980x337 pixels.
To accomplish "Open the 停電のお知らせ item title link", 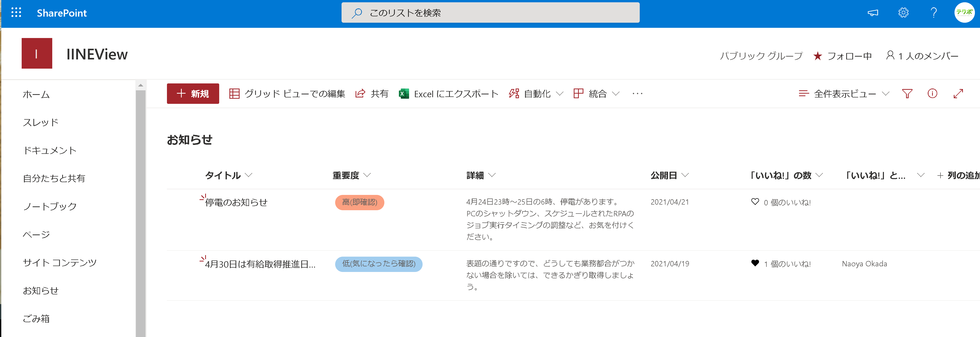I will click(236, 202).
